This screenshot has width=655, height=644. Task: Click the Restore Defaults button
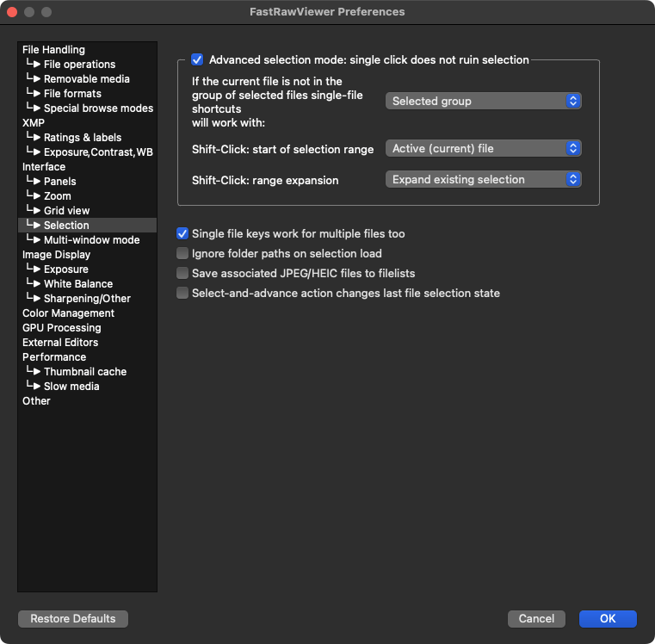[73, 619]
